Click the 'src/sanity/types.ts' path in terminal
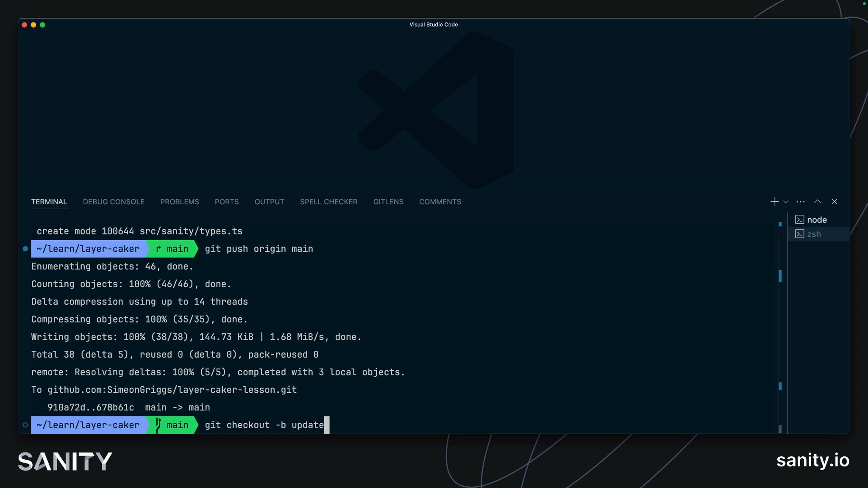The width and height of the screenshot is (868, 488). [x=191, y=231]
